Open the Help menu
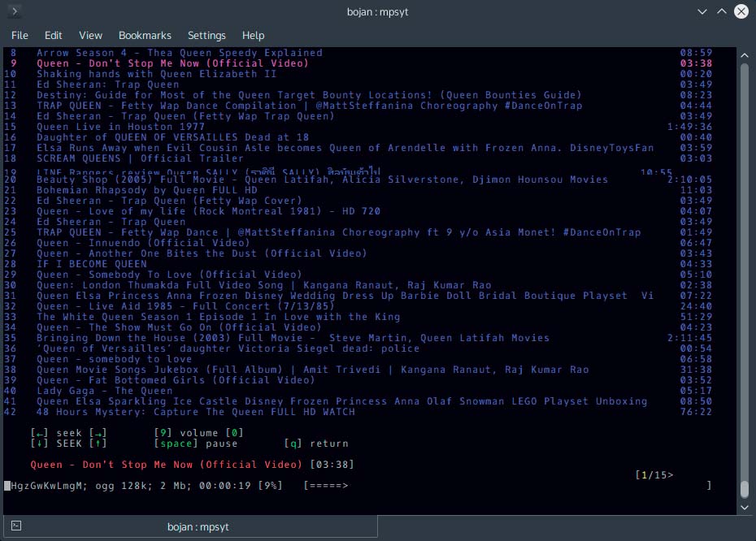 (x=253, y=35)
